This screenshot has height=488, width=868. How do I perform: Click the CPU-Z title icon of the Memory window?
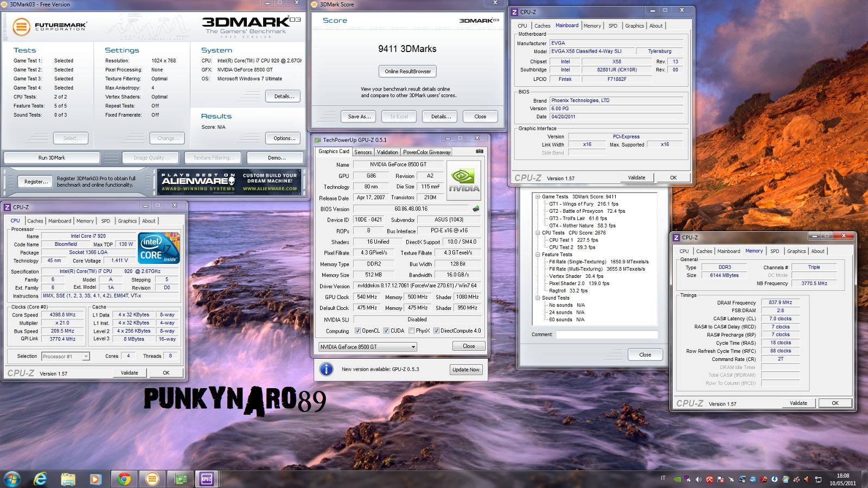click(676, 237)
